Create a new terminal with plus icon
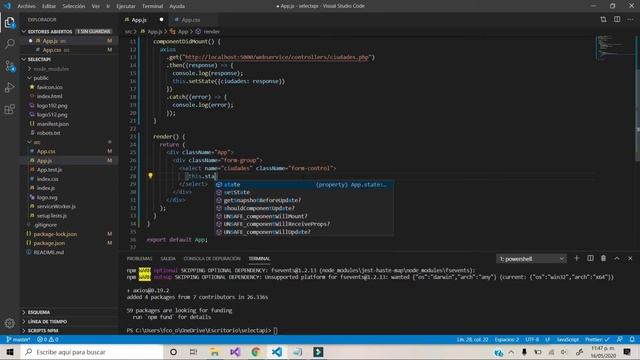The image size is (640, 360). click(x=576, y=258)
